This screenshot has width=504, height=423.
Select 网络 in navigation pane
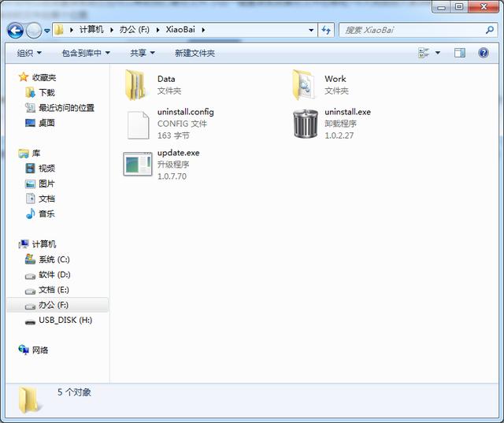(40, 350)
